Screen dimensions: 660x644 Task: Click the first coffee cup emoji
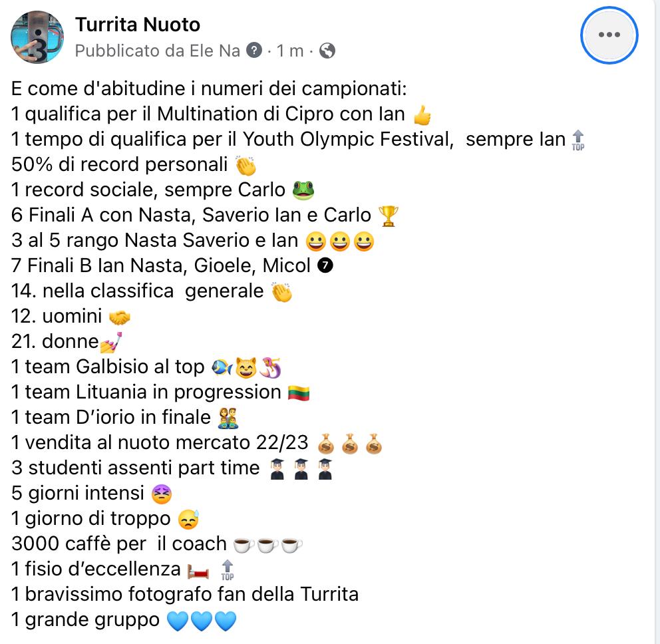tap(244, 545)
